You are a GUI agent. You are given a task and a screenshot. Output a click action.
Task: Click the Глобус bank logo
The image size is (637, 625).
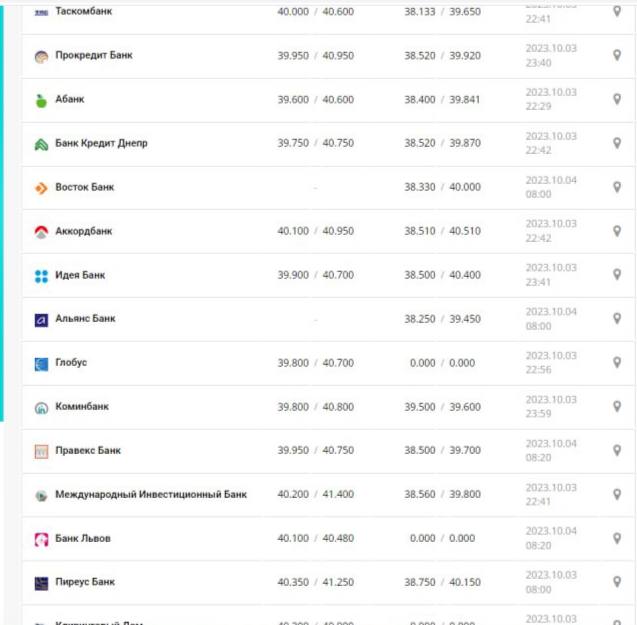click(41, 364)
